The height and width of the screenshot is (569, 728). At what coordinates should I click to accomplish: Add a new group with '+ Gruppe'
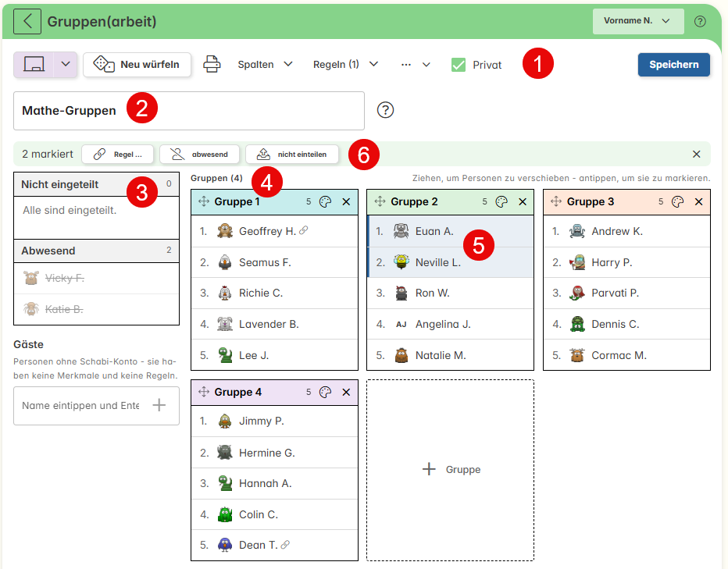(x=451, y=470)
